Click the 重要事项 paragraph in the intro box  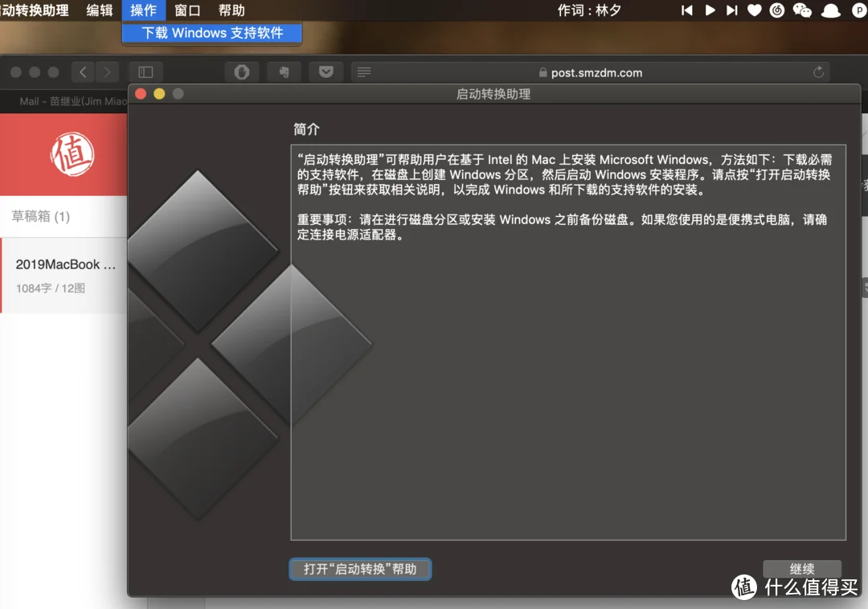562,227
